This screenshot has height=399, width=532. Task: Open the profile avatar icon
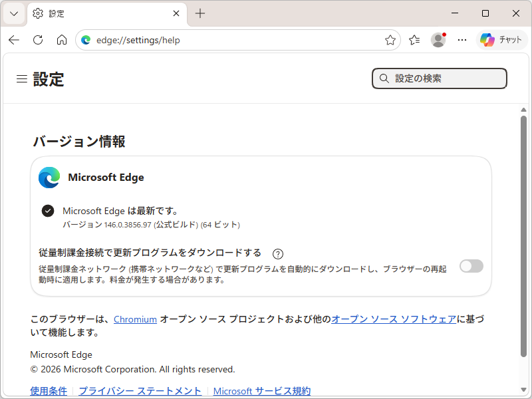pos(438,40)
